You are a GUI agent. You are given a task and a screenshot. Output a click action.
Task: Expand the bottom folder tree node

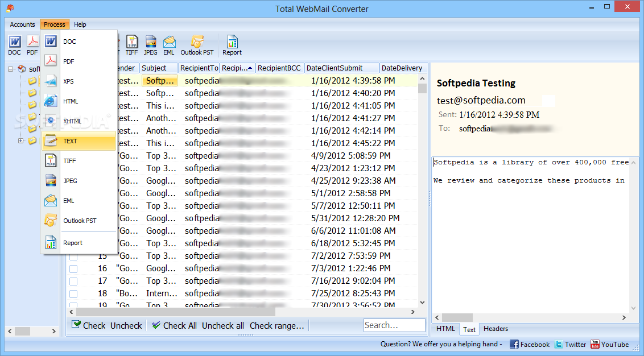(20, 141)
